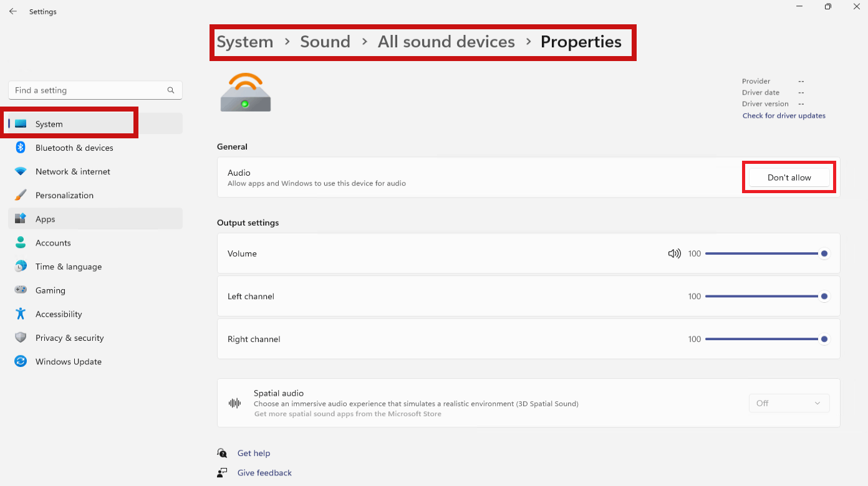
Task: Click the search magnifier icon
Action: pyautogui.click(x=171, y=90)
